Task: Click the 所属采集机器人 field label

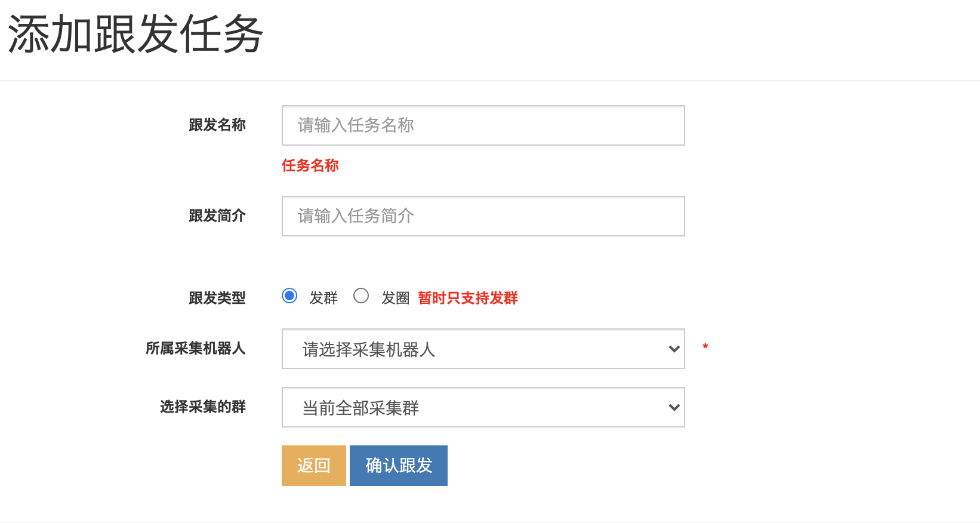Action: pos(196,349)
